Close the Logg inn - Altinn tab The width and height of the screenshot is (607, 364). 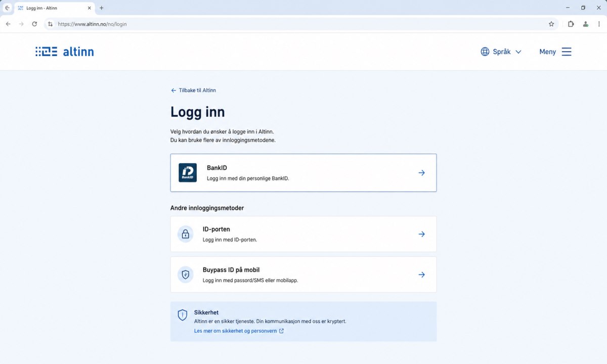click(x=89, y=8)
